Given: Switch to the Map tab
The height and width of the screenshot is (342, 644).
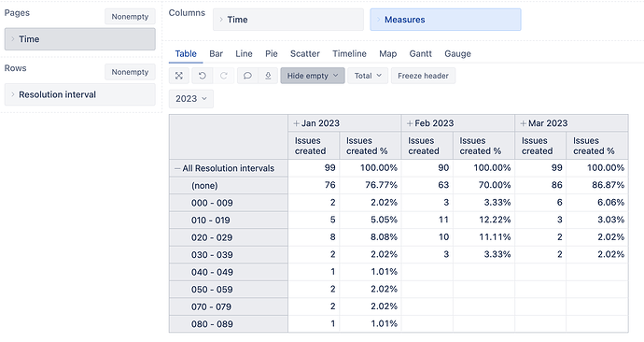Looking at the screenshot, I should coord(387,54).
